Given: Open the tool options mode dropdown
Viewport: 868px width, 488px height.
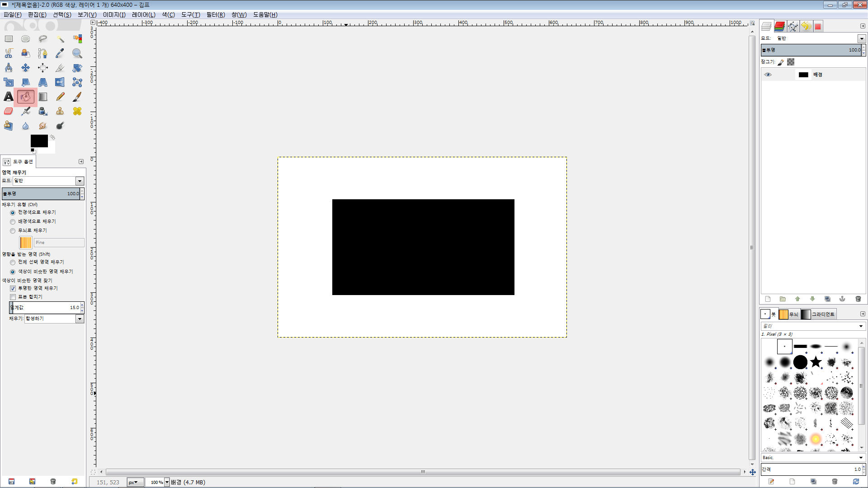Looking at the screenshot, I should [x=48, y=181].
